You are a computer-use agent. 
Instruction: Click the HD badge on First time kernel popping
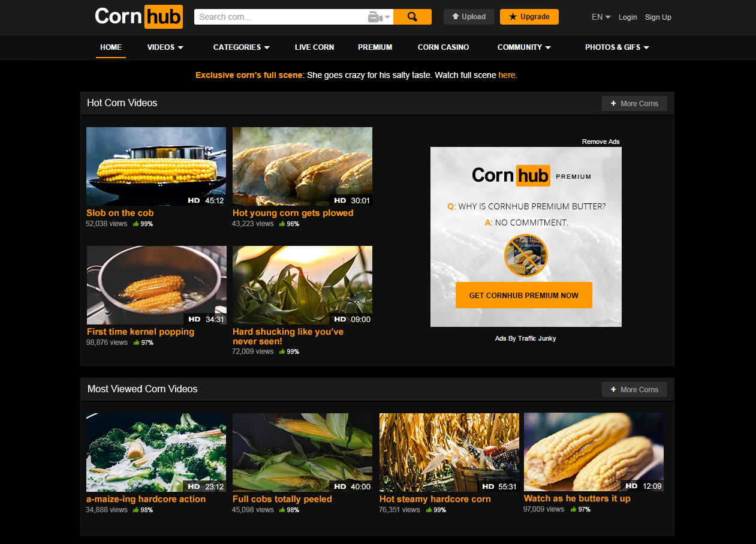194,319
